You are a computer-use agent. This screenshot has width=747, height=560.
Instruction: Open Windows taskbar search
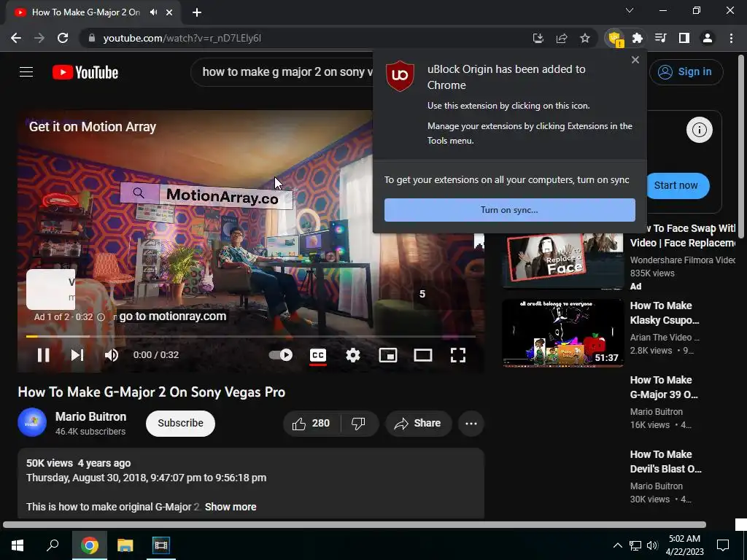point(53,545)
